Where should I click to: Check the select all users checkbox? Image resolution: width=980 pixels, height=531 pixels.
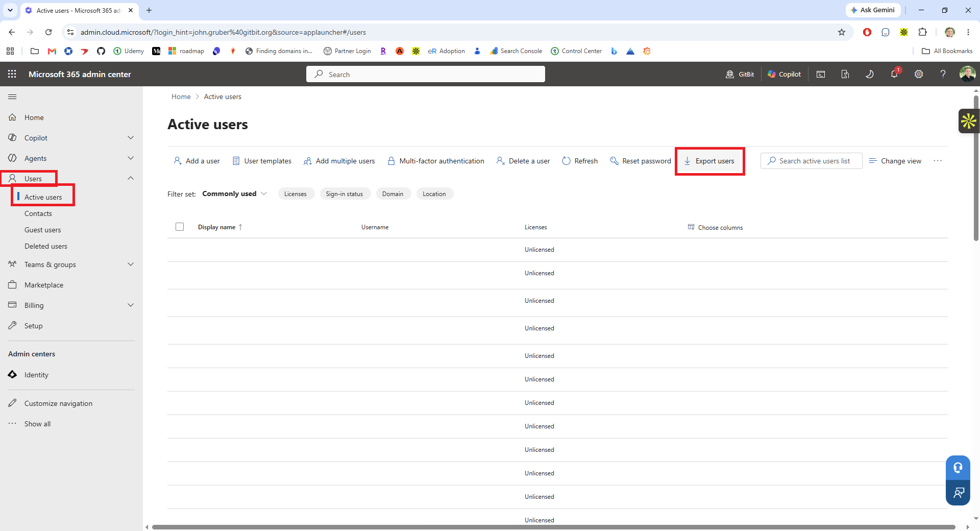pyautogui.click(x=180, y=227)
